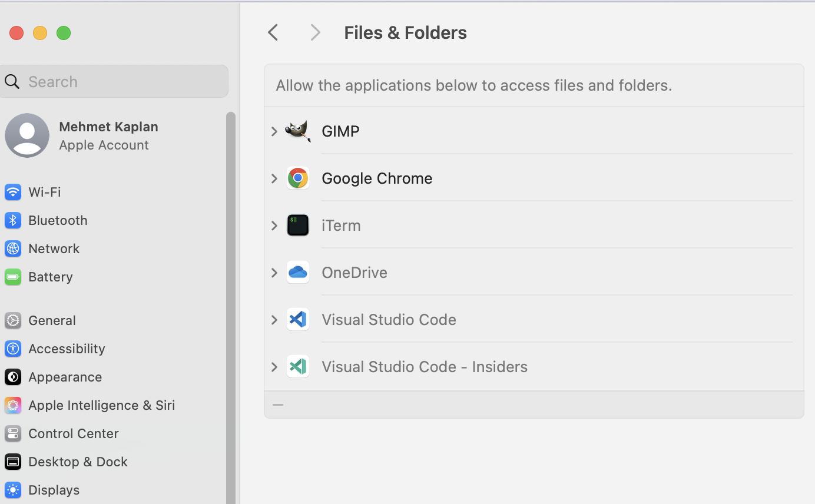This screenshot has height=504, width=815.
Task: Go back to the previous settings page
Action: 273,32
